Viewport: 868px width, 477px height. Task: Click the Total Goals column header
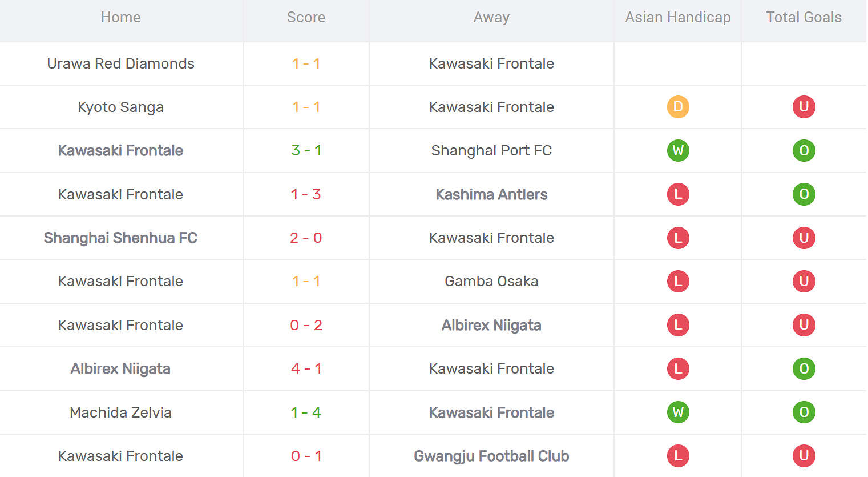pos(804,17)
